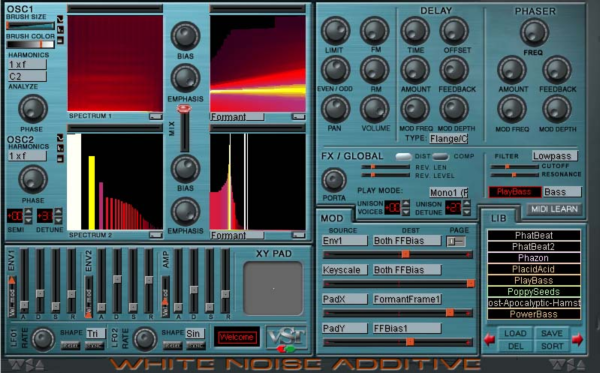Click the filter CUTOFF slider

[x=515, y=166]
